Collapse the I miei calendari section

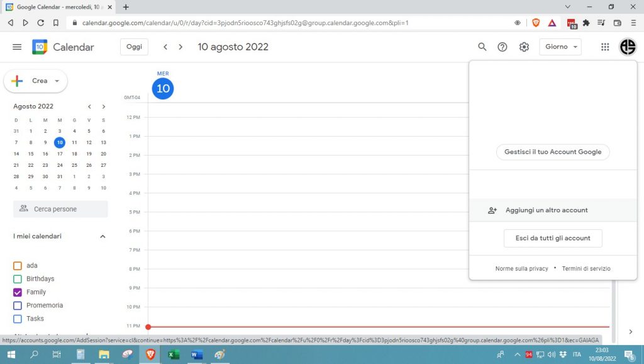pos(103,237)
